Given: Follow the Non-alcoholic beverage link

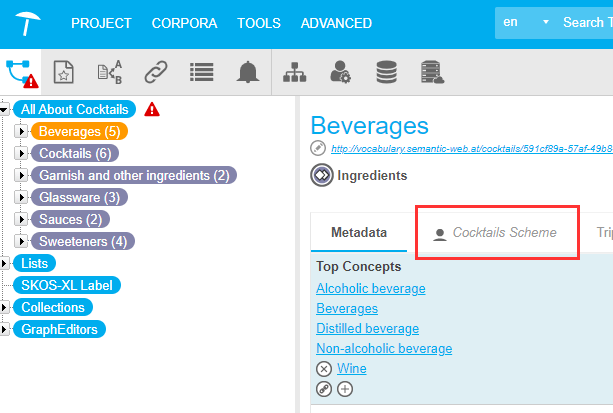Looking at the screenshot, I should click(384, 349).
